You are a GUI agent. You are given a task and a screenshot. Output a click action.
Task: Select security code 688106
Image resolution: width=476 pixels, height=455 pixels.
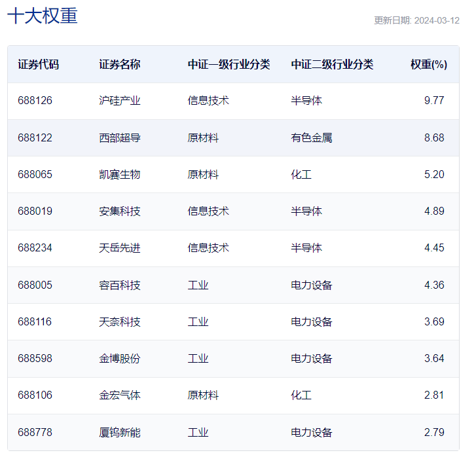pyautogui.click(x=35, y=395)
